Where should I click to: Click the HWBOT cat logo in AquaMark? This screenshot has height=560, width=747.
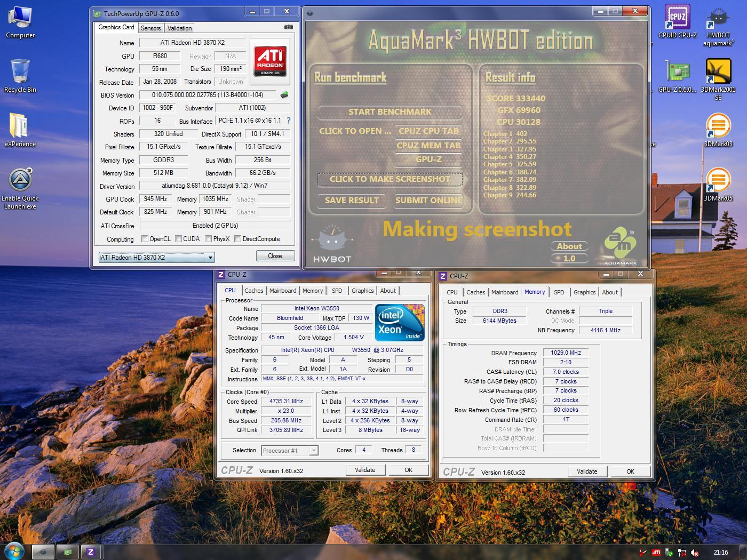pyautogui.click(x=332, y=244)
